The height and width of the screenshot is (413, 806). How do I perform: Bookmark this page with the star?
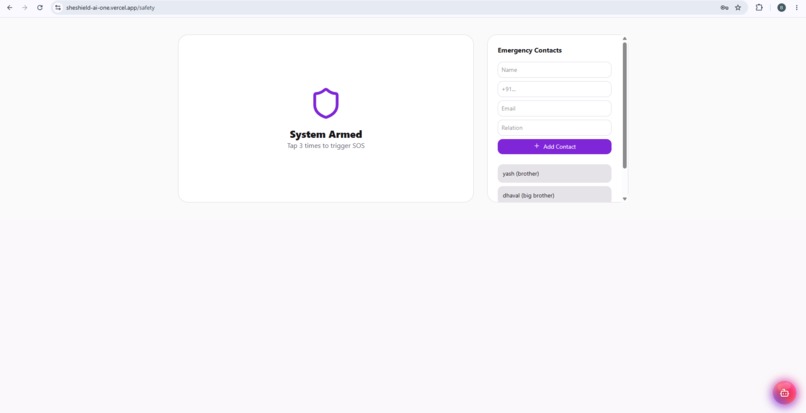pyautogui.click(x=738, y=8)
